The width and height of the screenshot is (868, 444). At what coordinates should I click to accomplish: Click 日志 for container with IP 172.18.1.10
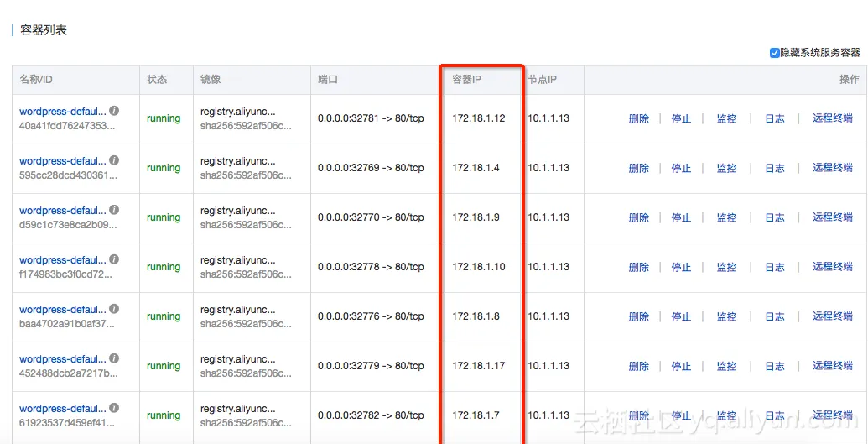coord(774,267)
